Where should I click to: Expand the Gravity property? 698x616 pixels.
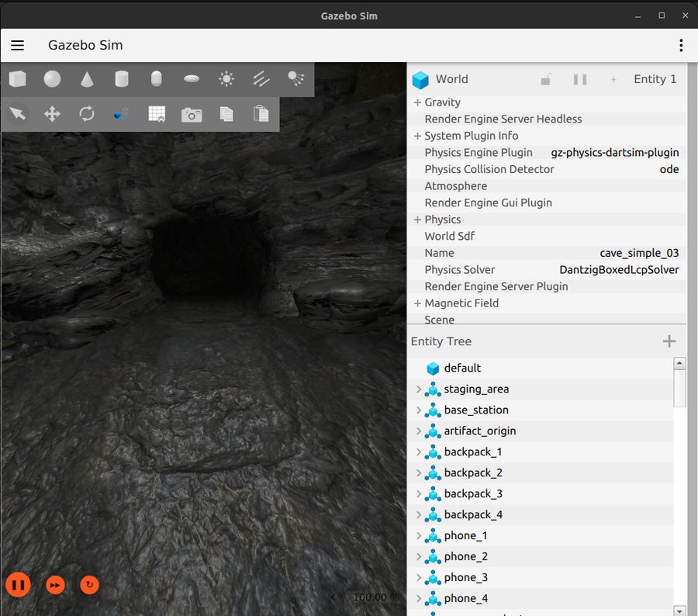pos(417,102)
